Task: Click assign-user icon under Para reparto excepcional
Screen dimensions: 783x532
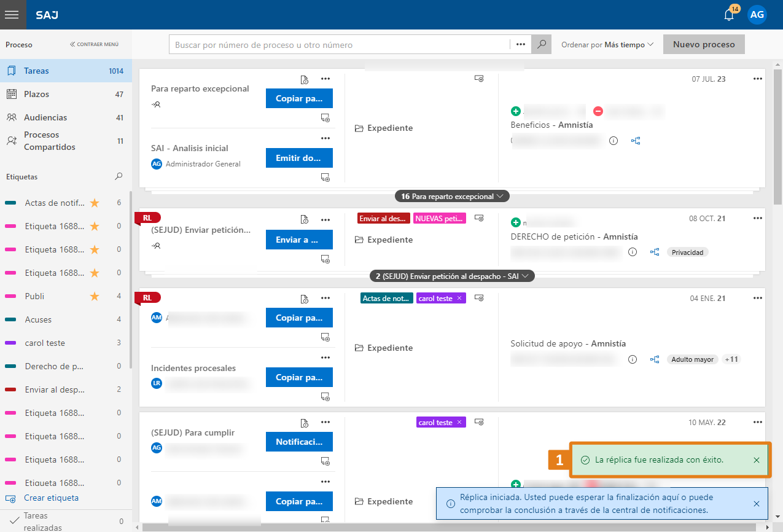Action: coord(156,104)
